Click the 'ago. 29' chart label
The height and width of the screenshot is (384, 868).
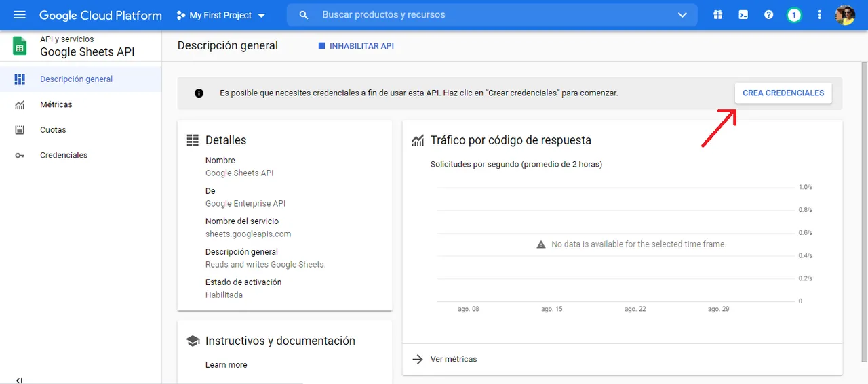pos(719,309)
